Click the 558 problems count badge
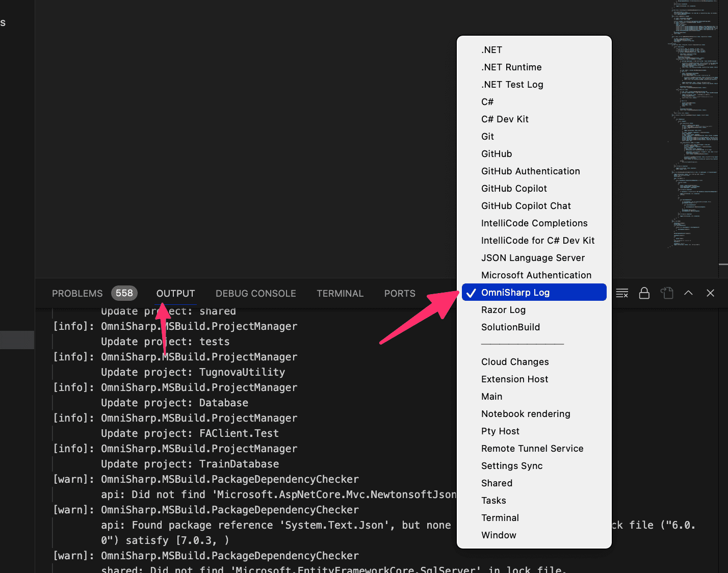Screen dimensions: 728x573 pyautogui.click(x=124, y=293)
